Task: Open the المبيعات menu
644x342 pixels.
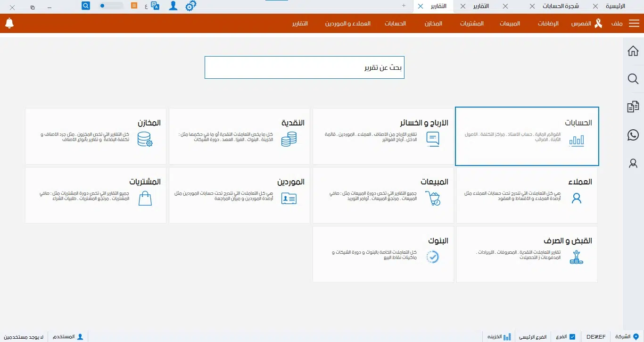Action: pos(510,23)
